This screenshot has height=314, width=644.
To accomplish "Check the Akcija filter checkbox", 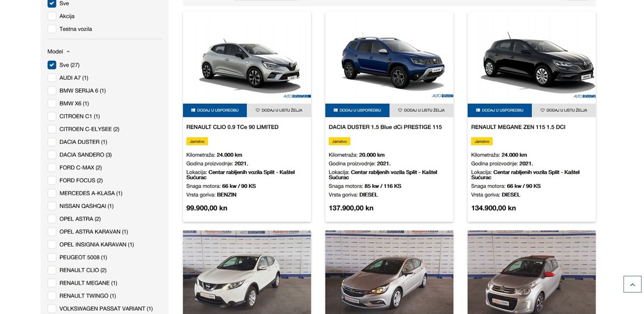I will (52, 16).
